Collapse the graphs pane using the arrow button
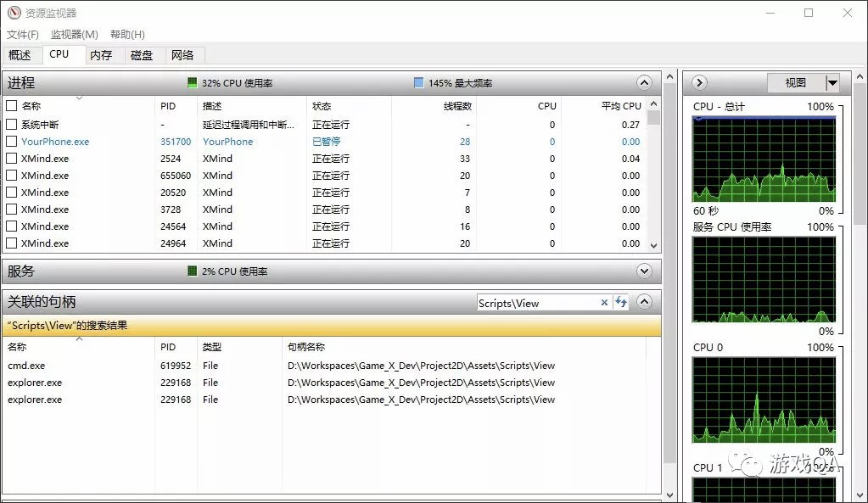The image size is (868, 503). tap(699, 83)
